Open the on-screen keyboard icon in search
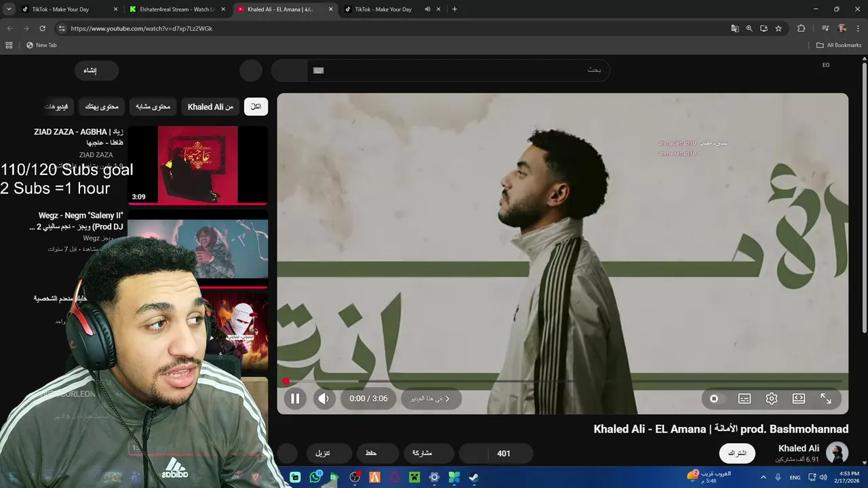Screen dimensions: 868x488 (x=318, y=70)
